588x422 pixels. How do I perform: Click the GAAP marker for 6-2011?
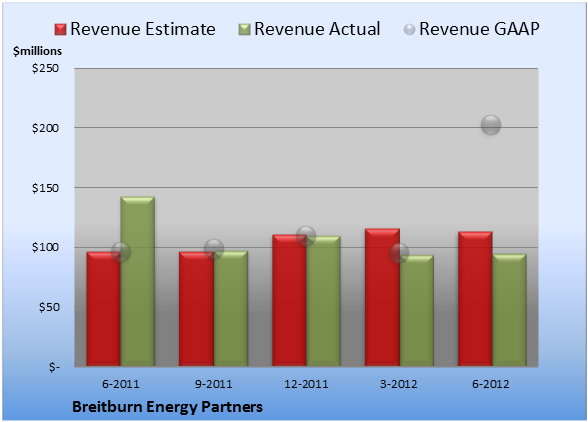point(121,252)
